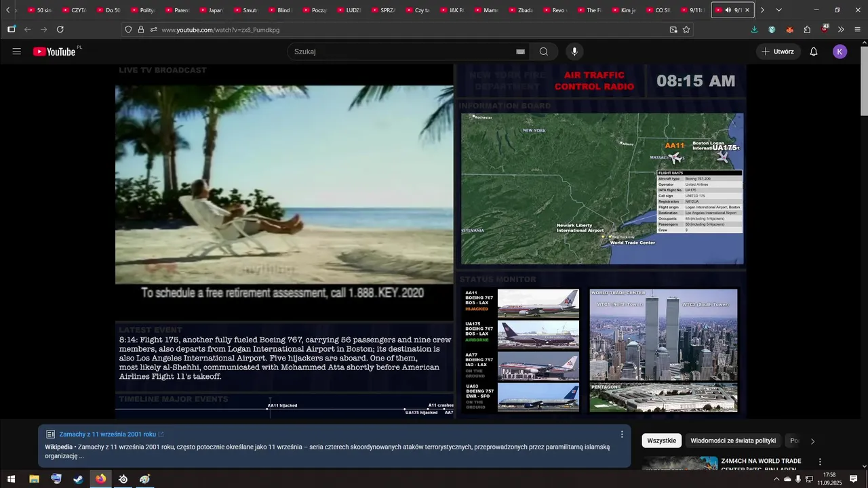Show next filter chips arrow
The height and width of the screenshot is (488, 868).
coord(812,441)
